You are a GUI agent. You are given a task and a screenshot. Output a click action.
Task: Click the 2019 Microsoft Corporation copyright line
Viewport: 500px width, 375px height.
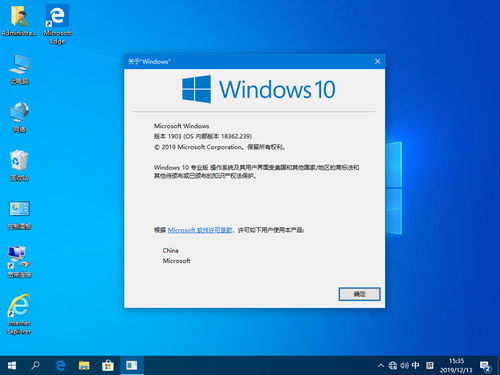[220, 147]
